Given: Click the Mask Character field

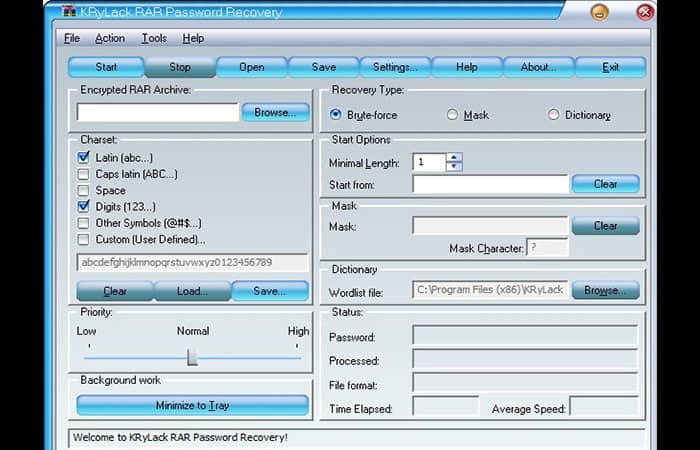Looking at the screenshot, I should [x=548, y=248].
